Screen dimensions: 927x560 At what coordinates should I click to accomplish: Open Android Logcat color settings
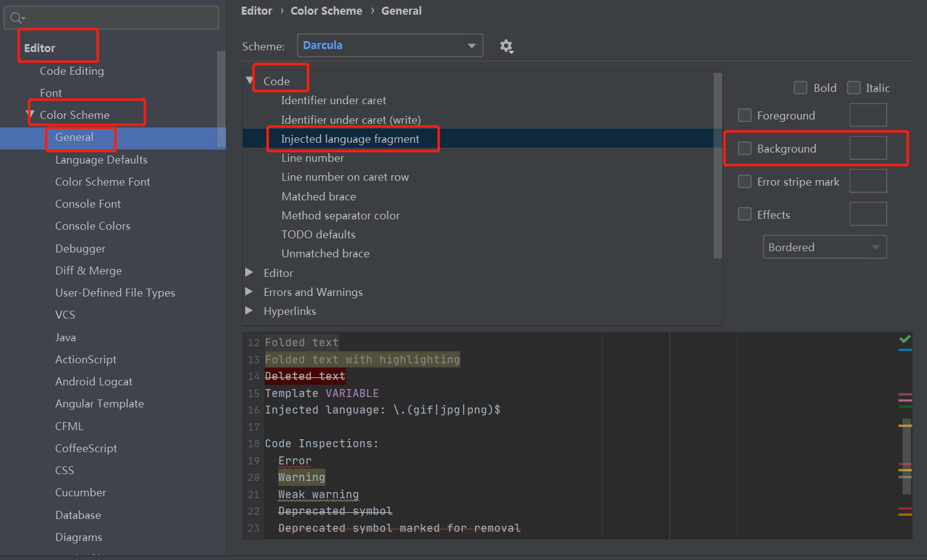94,381
